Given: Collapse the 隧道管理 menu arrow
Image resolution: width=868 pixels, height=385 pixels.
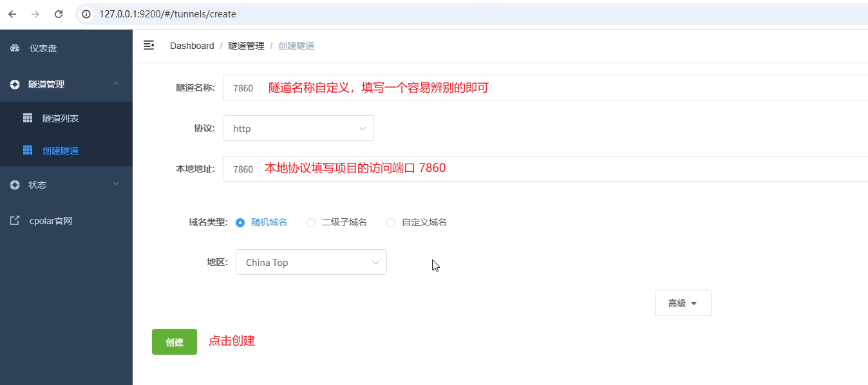Looking at the screenshot, I should pos(116,84).
